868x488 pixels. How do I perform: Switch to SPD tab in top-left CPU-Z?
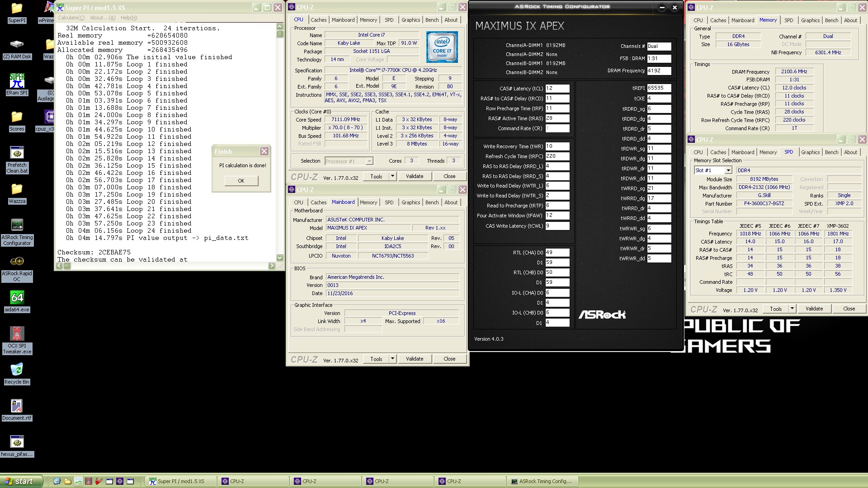click(389, 20)
